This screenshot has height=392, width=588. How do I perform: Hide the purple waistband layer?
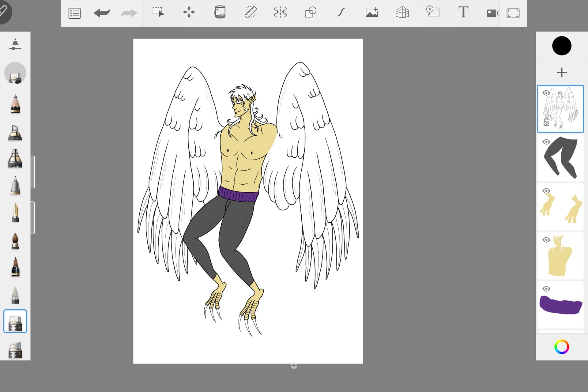[546, 289]
